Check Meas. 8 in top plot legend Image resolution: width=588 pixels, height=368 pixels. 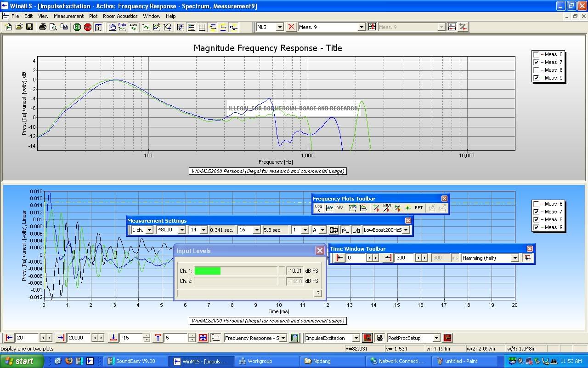coord(537,70)
